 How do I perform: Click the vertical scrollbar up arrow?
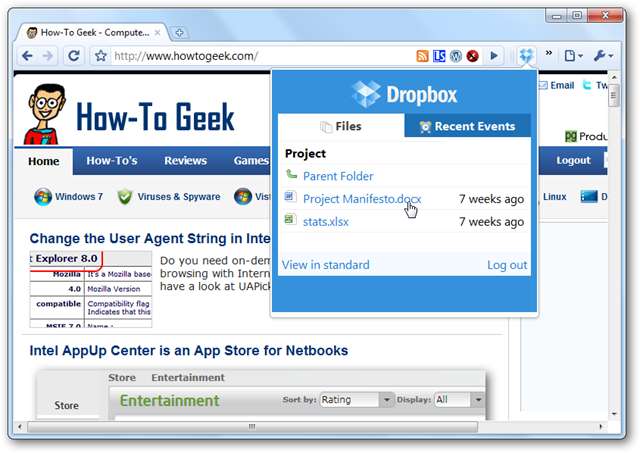click(x=614, y=77)
